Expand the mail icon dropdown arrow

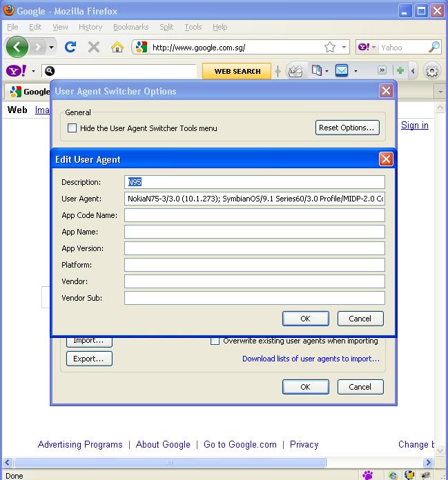(356, 71)
